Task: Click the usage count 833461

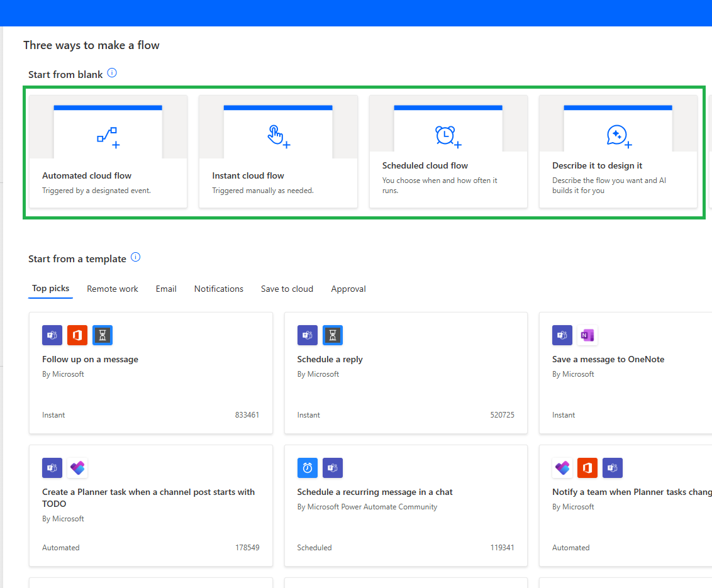Action: click(247, 415)
